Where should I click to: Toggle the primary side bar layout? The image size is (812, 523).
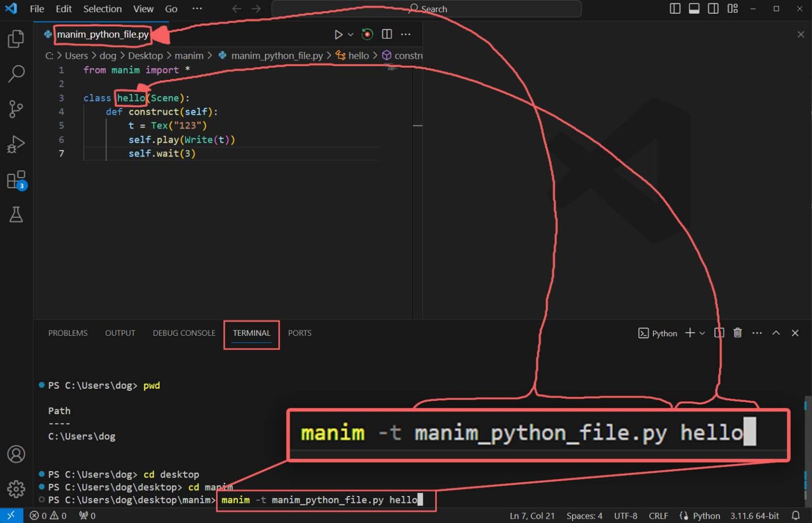click(675, 8)
